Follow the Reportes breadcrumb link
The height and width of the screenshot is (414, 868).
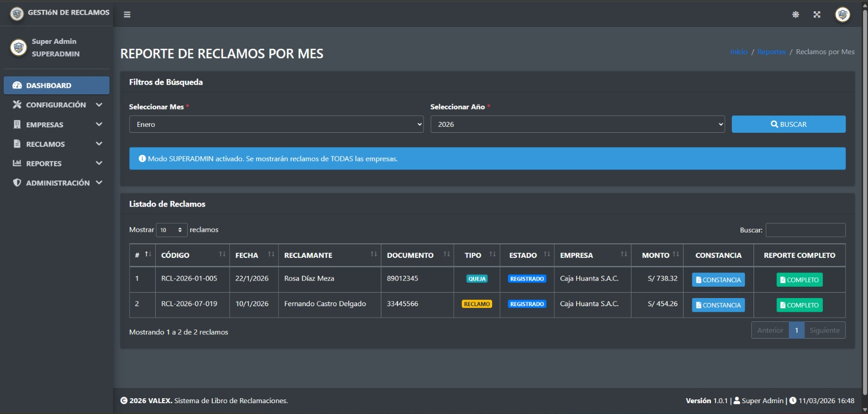pyautogui.click(x=771, y=51)
